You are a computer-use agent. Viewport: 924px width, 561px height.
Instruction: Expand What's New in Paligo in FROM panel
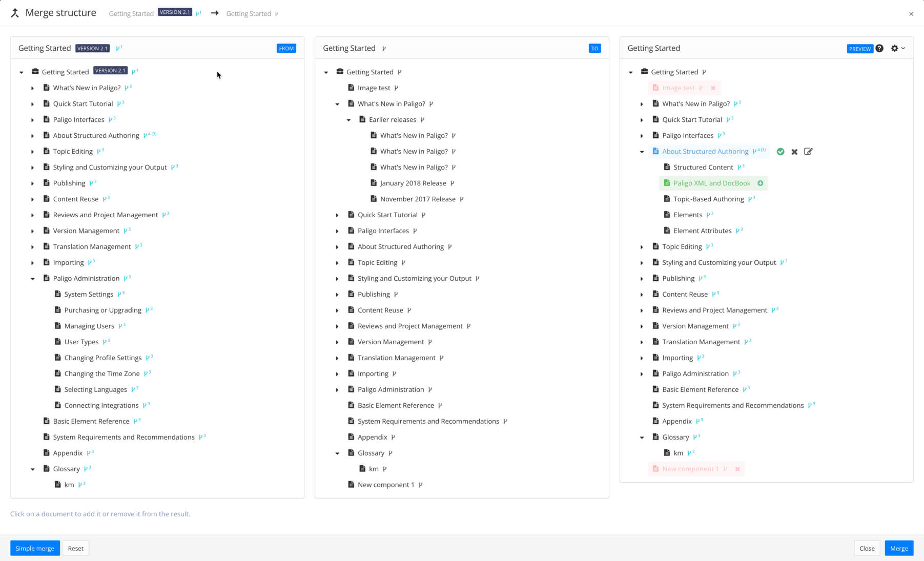pos(32,88)
